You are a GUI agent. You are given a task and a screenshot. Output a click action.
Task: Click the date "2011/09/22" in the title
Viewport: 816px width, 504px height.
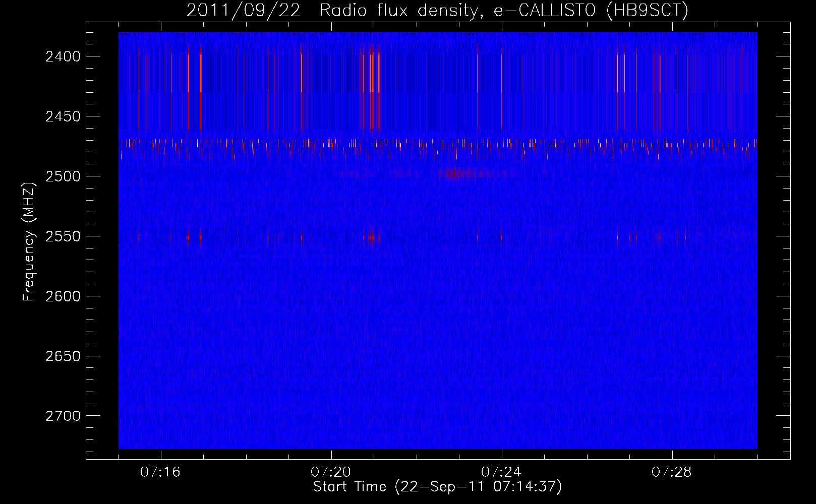point(244,10)
